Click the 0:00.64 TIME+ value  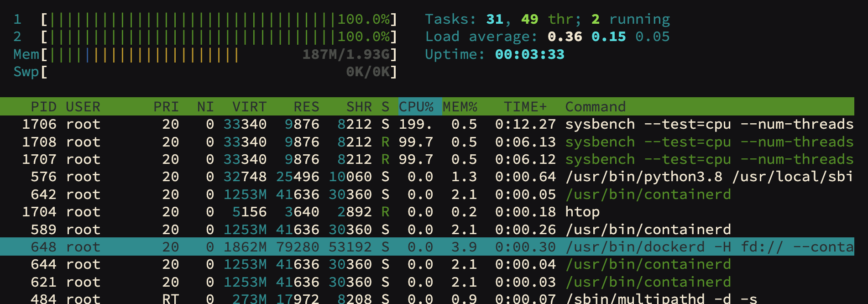(525, 177)
